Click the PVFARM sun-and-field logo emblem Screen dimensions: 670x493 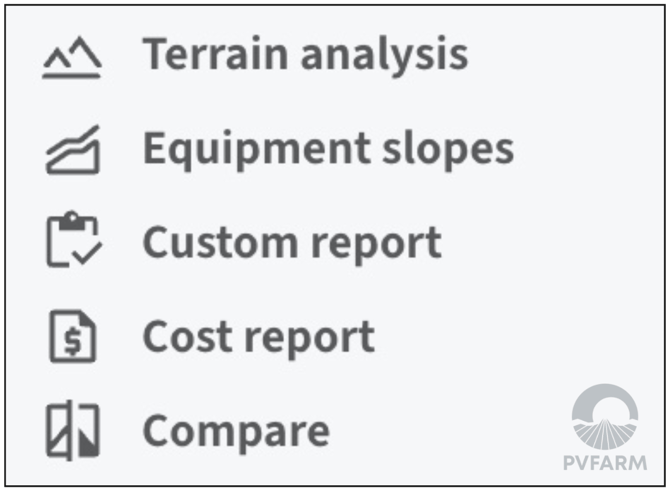(605, 417)
